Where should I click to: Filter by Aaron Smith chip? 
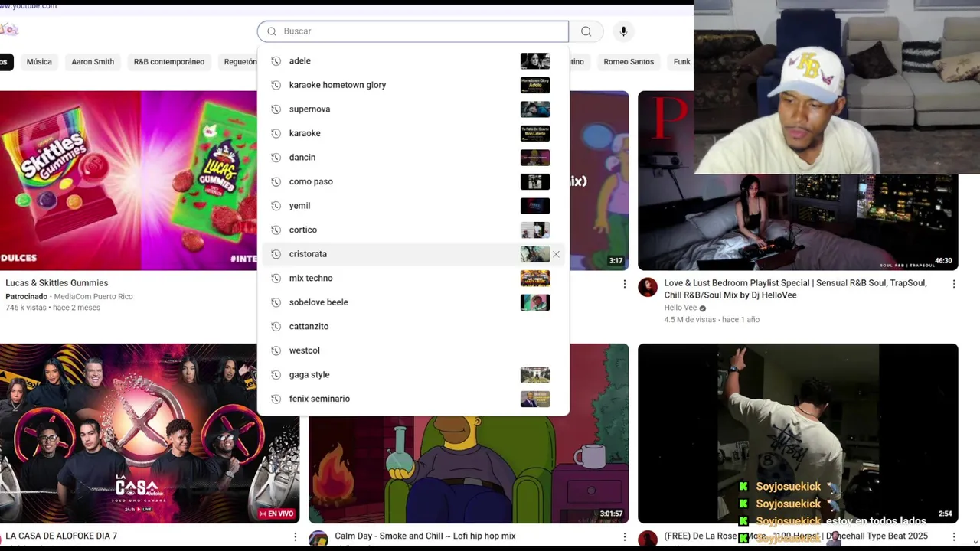click(93, 62)
